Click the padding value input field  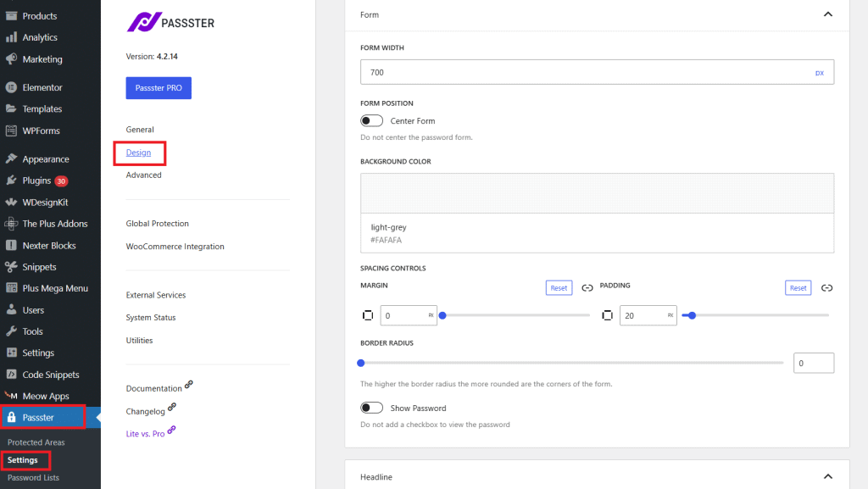point(648,315)
